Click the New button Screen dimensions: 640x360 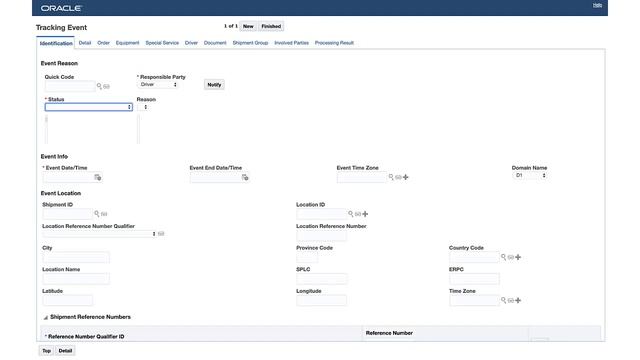click(x=248, y=26)
